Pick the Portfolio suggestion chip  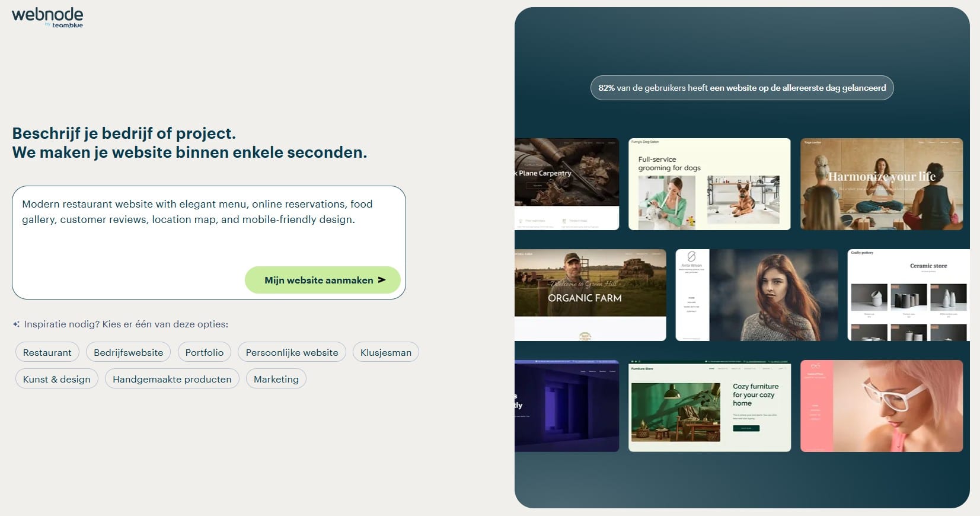pyautogui.click(x=205, y=352)
